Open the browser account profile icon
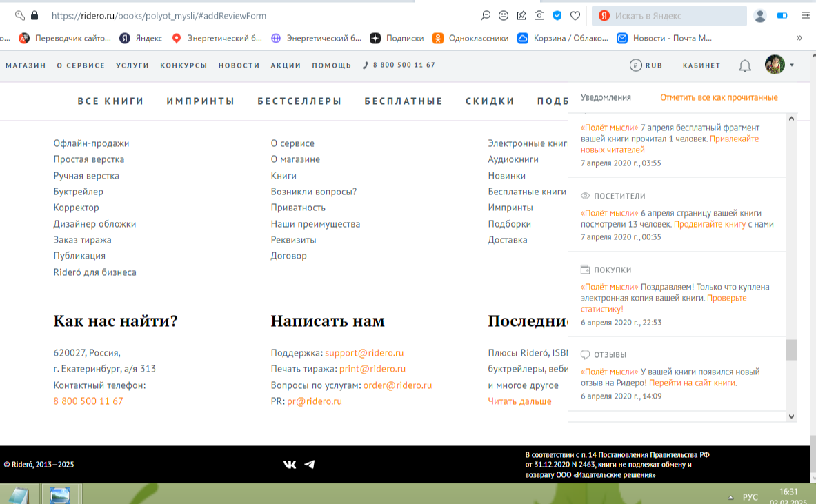 tap(760, 16)
